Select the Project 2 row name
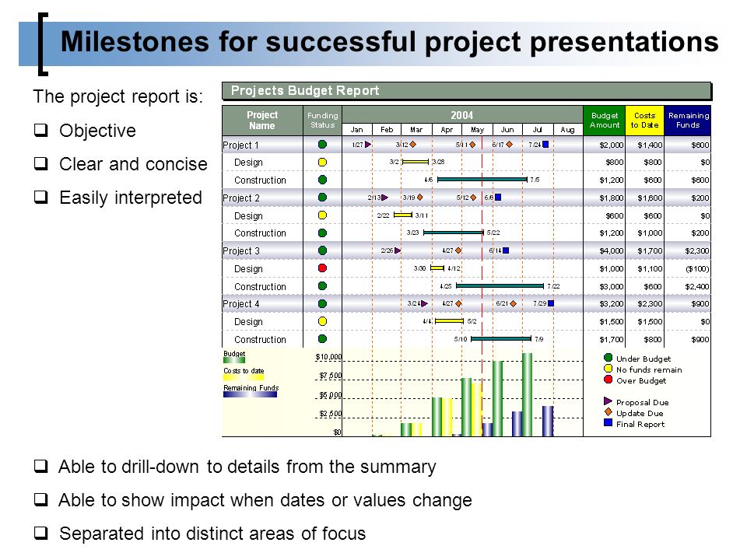This screenshot has width=747, height=560. tap(241, 198)
